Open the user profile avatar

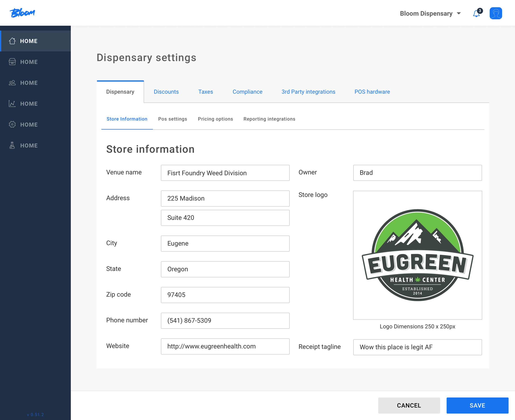tap(496, 13)
